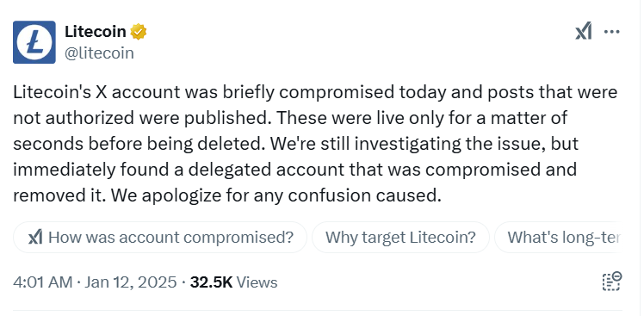Click the divider line below the timestamp
This screenshot has width=644, height=316.
318,310
